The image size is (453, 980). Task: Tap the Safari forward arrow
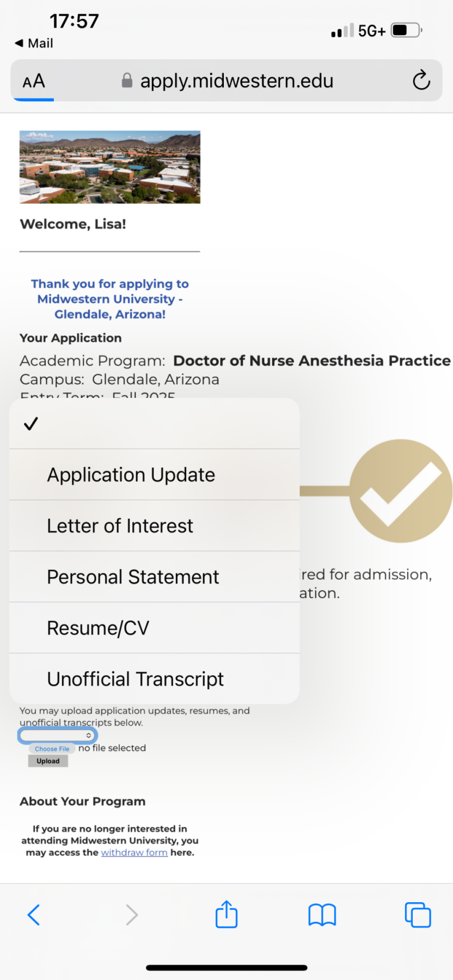[131, 915]
